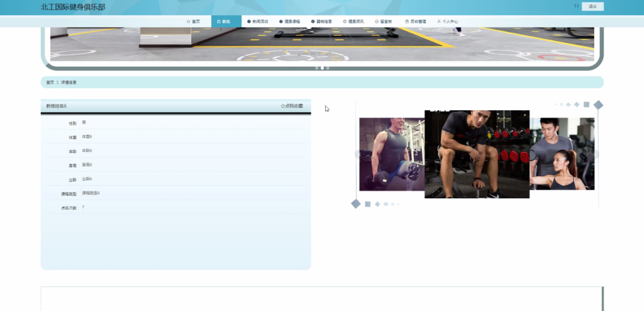Click the 首页 breadcrumb link
The height and width of the screenshot is (311, 644).
tap(50, 82)
